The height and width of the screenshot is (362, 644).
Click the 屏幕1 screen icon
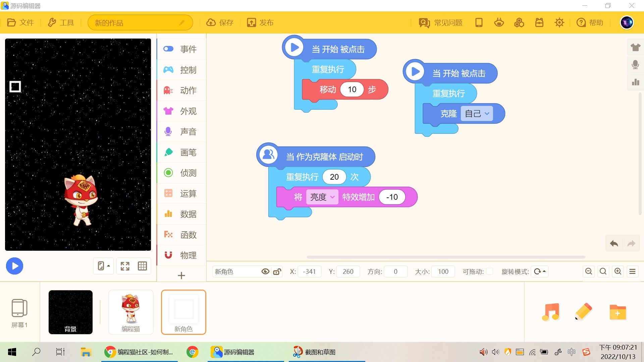click(19, 313)
